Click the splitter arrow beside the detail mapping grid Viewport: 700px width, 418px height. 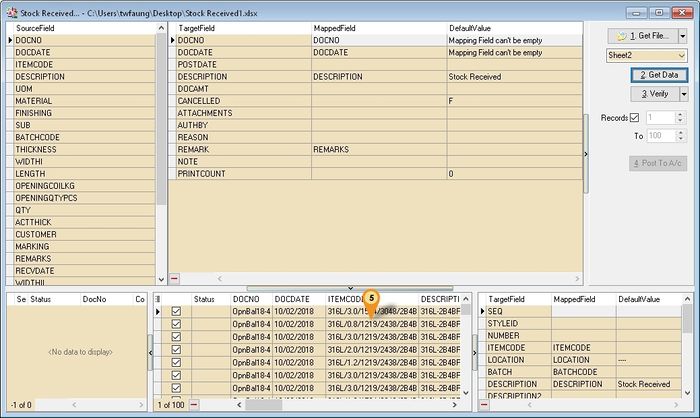coord(474,351)
